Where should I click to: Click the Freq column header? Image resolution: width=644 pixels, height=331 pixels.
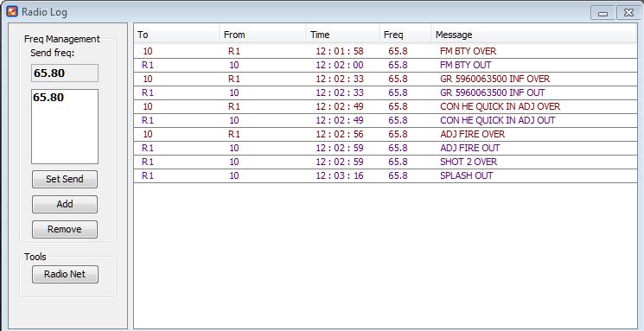coord(405,35)
